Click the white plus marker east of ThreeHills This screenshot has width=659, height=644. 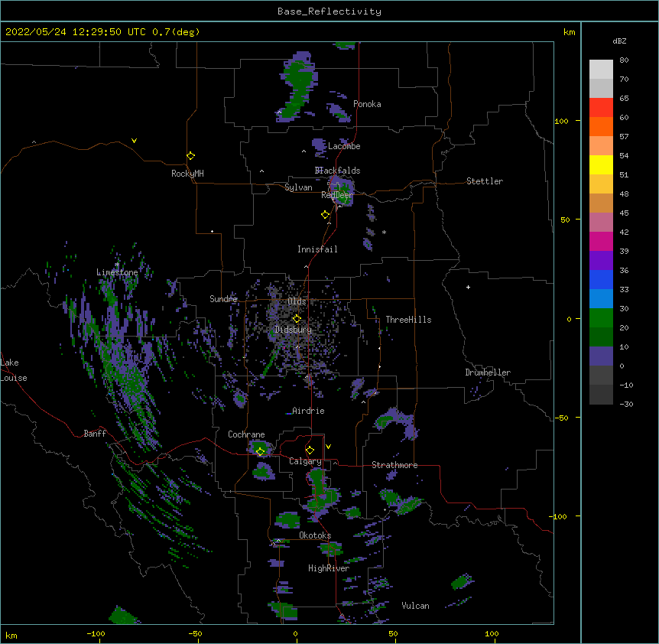[468, 287]
